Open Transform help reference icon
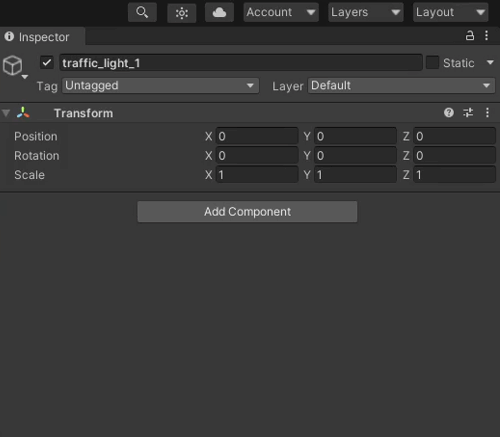 pos(449,113)
